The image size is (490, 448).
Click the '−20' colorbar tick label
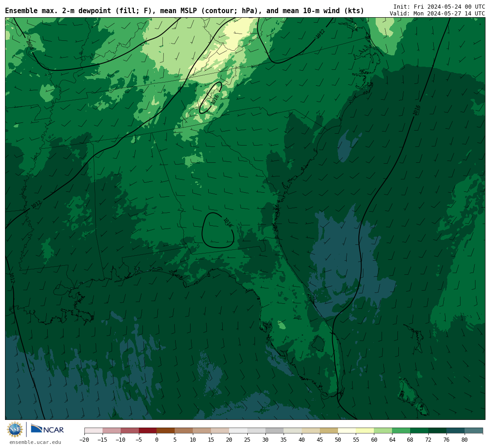84,440
